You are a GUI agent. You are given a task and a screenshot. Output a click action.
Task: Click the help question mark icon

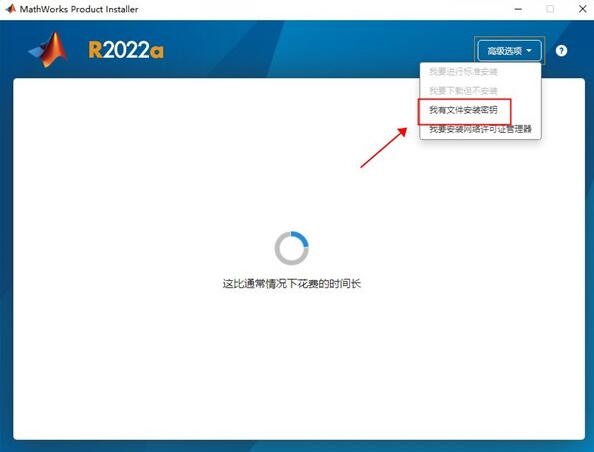[x=561, y=51]
